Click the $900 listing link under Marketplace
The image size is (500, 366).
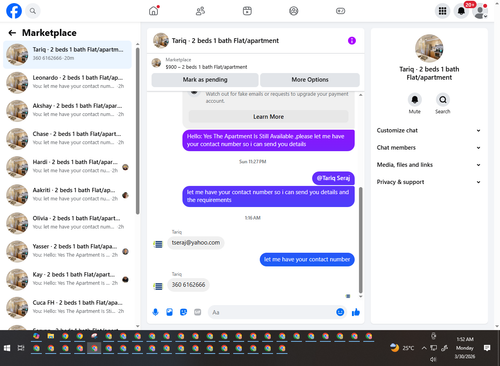tap(206, 67)
